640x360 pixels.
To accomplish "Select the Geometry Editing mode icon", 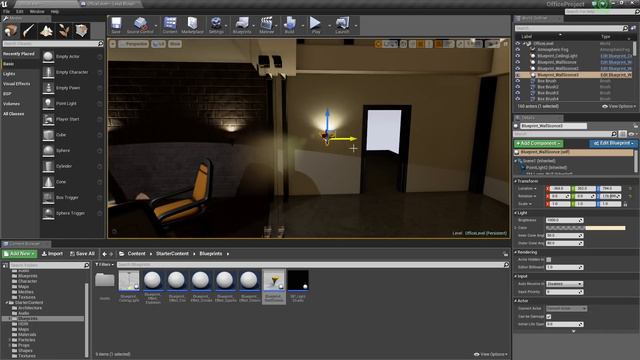I will pos(81,31).
